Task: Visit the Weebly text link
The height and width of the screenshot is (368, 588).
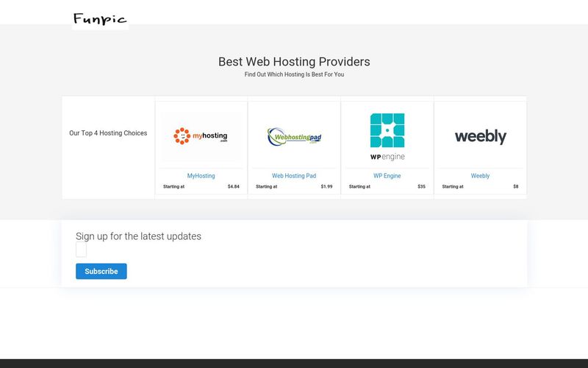Action: pyautogui.click(x=481, y=176)
